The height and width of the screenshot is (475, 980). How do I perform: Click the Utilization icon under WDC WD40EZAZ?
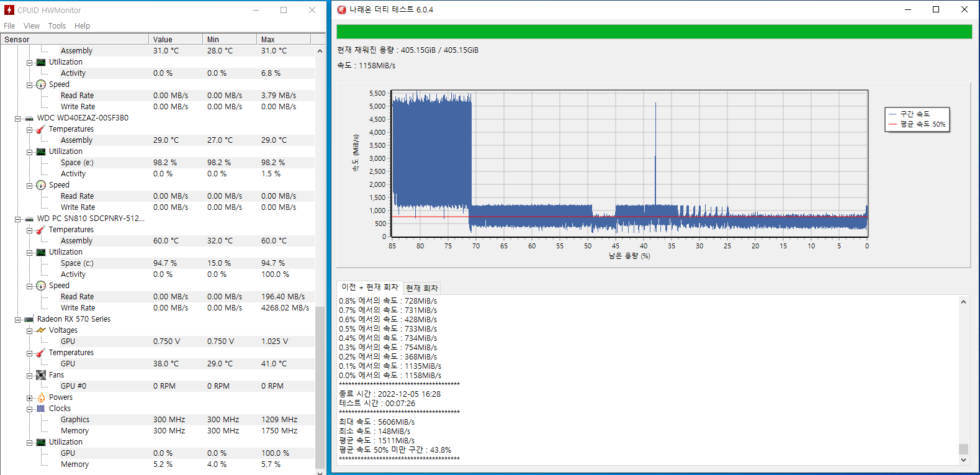41,152
